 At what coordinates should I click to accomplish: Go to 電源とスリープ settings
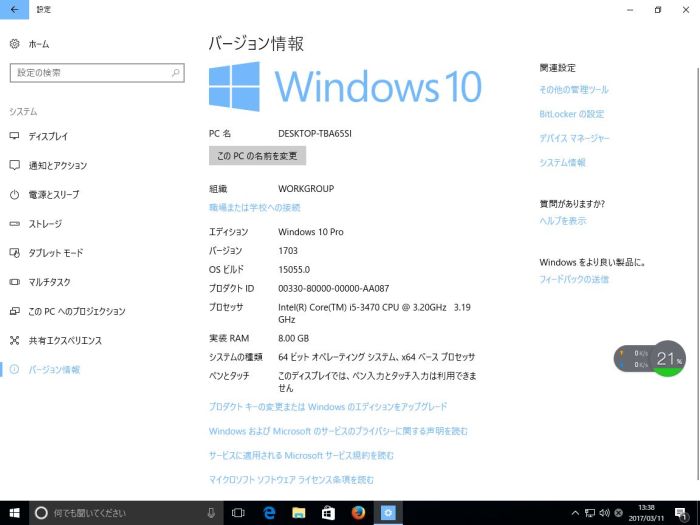click(53, 194)
